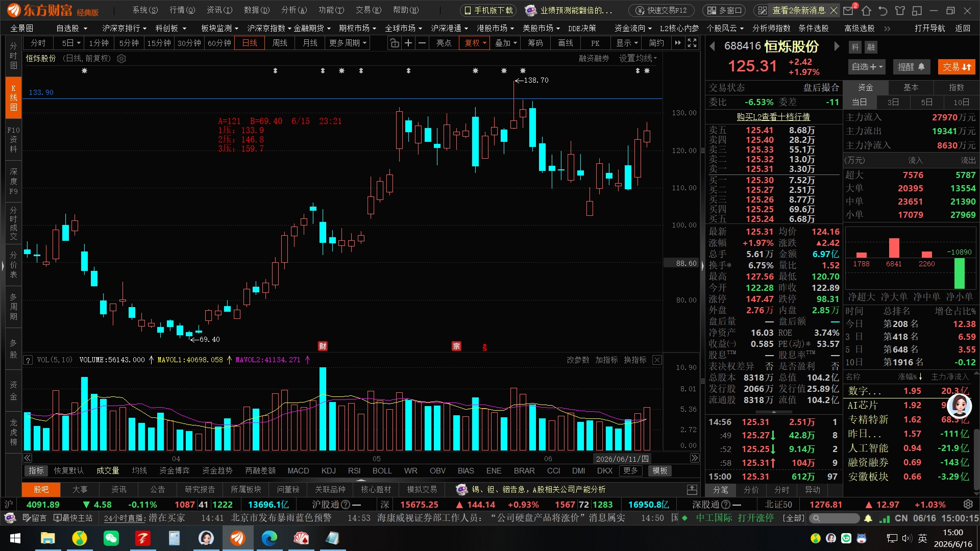Toggle 简约 simple mode

click(x=656, y=43)
